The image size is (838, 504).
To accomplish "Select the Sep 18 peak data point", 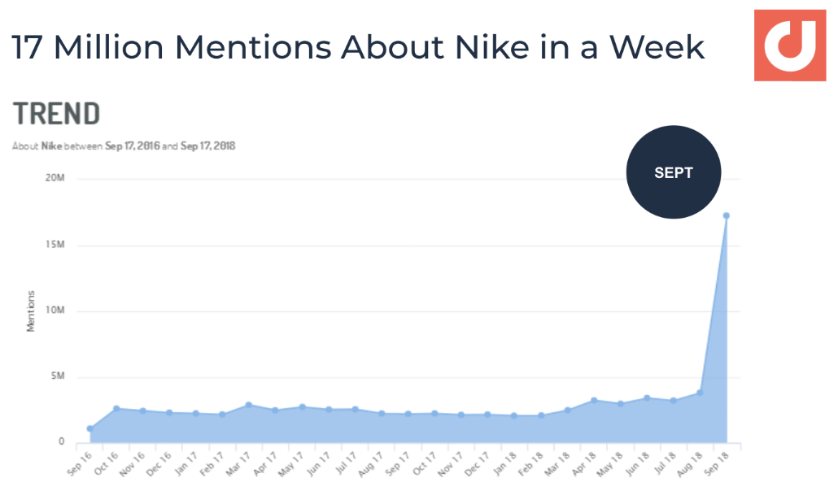I will 727,215.
